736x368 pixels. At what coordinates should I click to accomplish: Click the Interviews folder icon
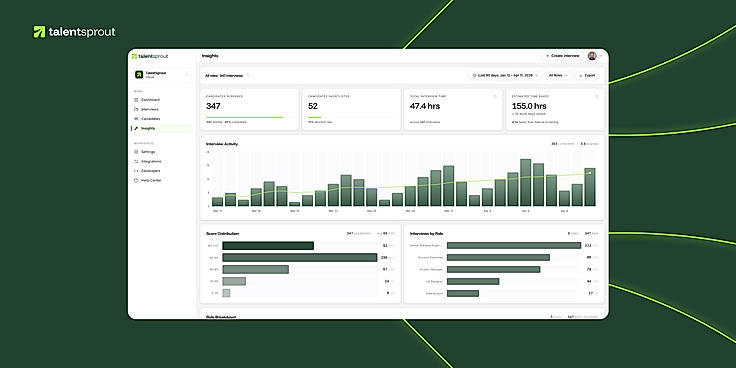click(136, 109)
